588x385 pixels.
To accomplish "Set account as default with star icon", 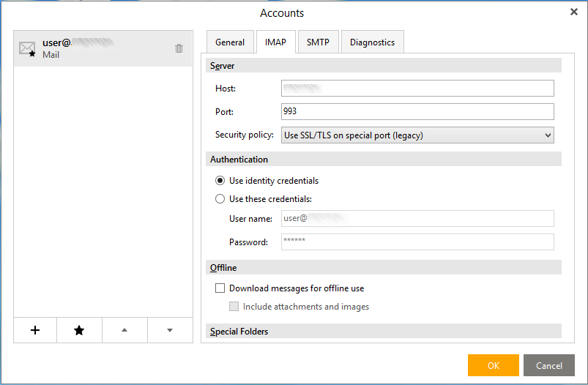I will pyautogui.click(x=79, y=330).
